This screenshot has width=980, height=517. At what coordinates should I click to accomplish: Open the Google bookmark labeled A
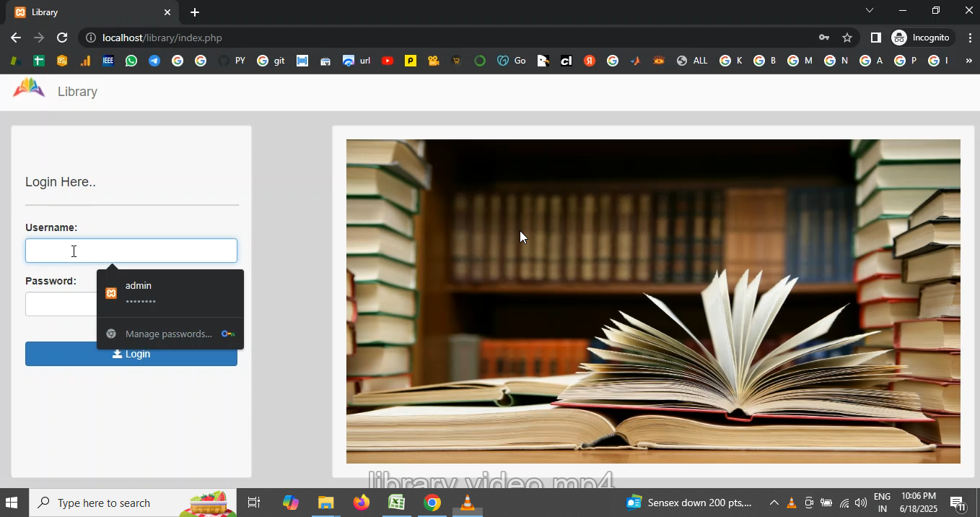click(871, 61)
